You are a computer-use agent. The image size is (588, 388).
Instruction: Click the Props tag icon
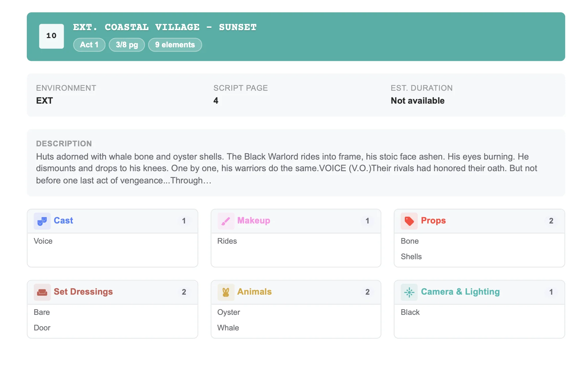[x=409, y=221]
